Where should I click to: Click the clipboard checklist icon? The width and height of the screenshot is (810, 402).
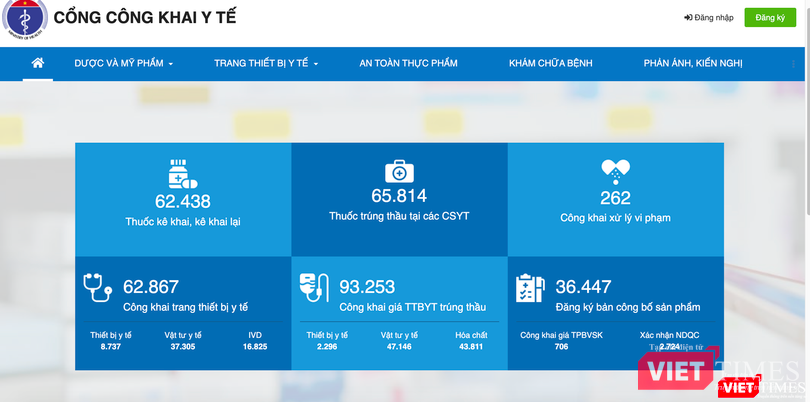pyautogui.click(x=530, y=288)
